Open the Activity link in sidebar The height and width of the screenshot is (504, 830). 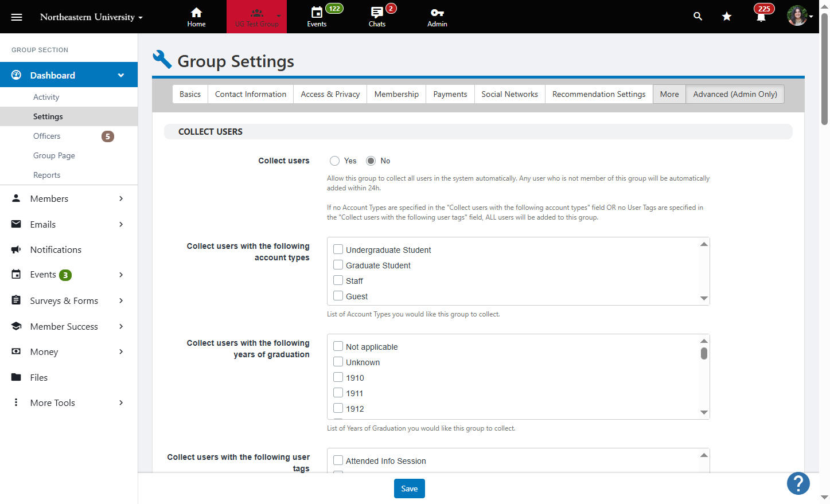(x=46, y=97)
